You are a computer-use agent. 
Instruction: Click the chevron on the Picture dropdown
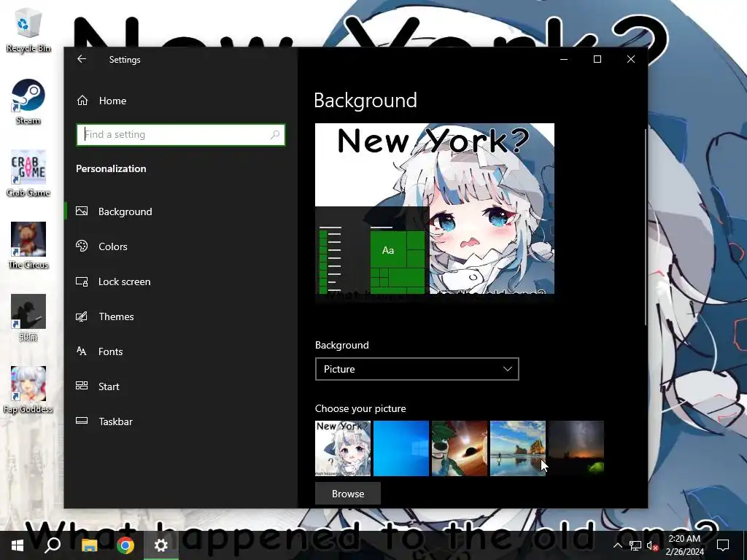(x=508, y=369)
